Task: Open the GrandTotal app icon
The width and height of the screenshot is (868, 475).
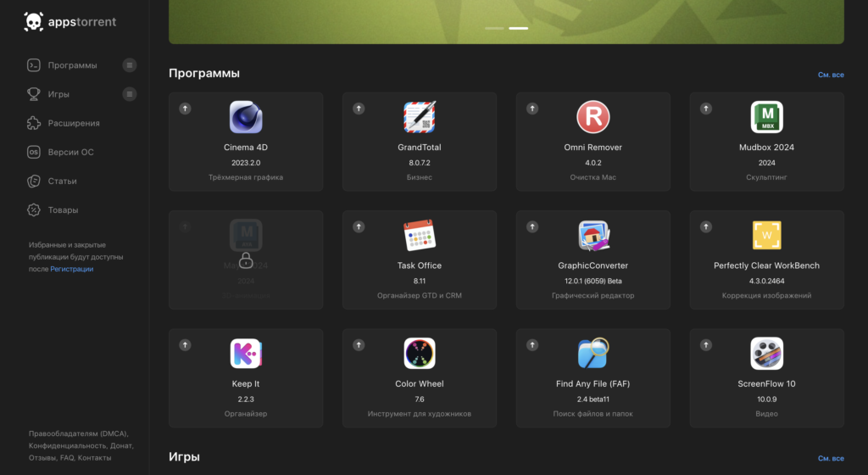Action: (x=419, y=117)
